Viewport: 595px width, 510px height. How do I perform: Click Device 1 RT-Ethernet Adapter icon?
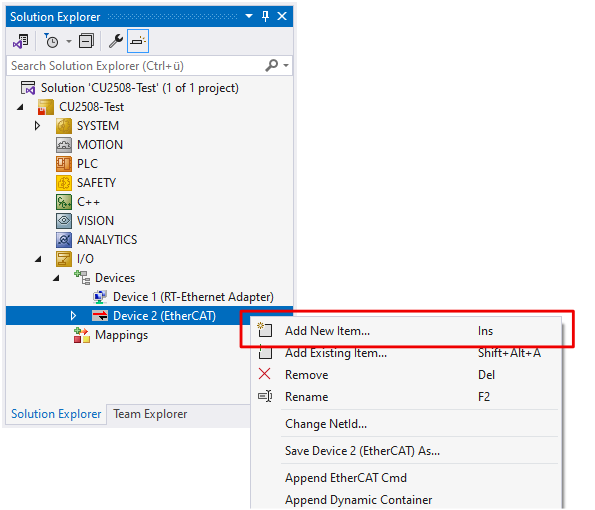point(100,297)
